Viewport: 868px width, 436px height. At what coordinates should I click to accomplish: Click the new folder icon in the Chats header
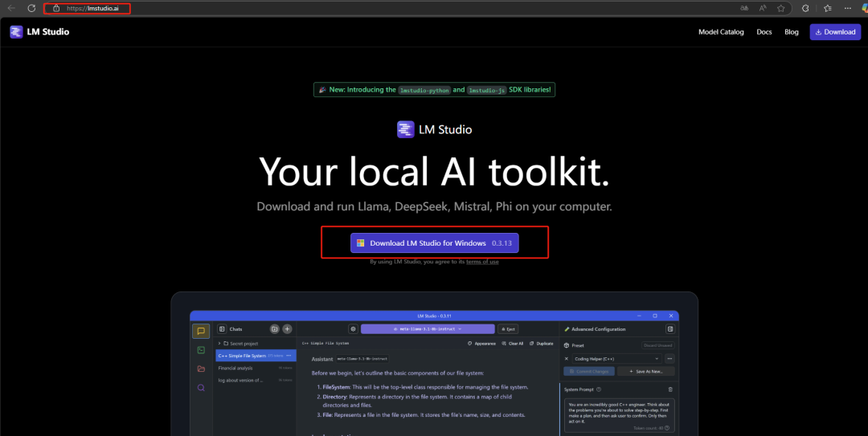click(x=275, y=329)
